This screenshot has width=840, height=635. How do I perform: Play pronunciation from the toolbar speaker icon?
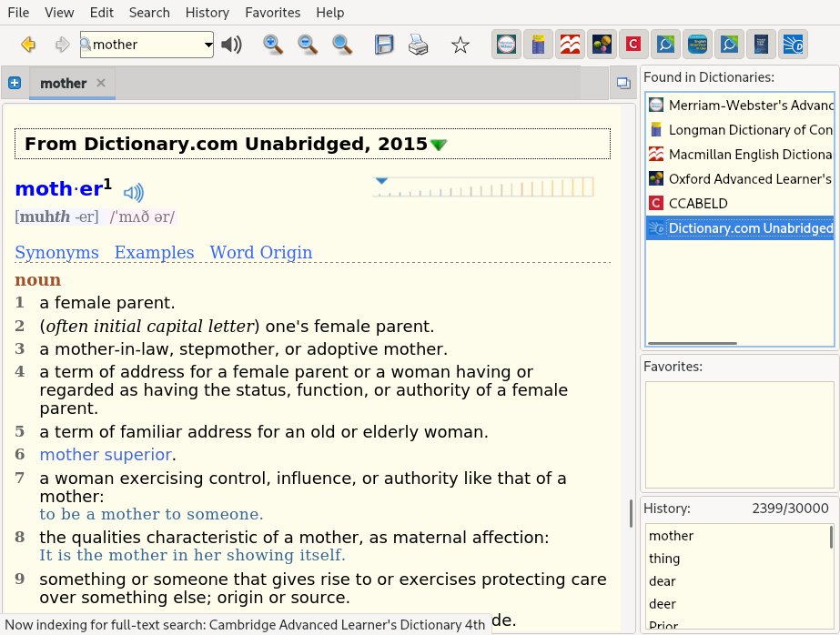point(231,45)
